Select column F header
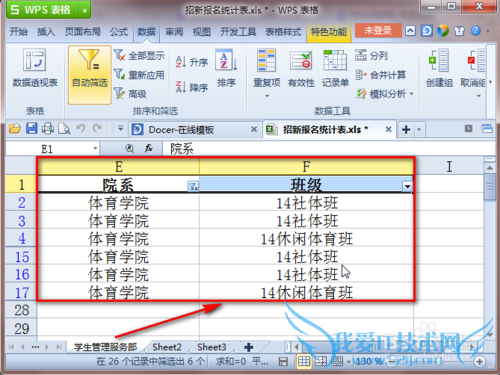This screenshot has height=375, width=500. tap(306, 166)
